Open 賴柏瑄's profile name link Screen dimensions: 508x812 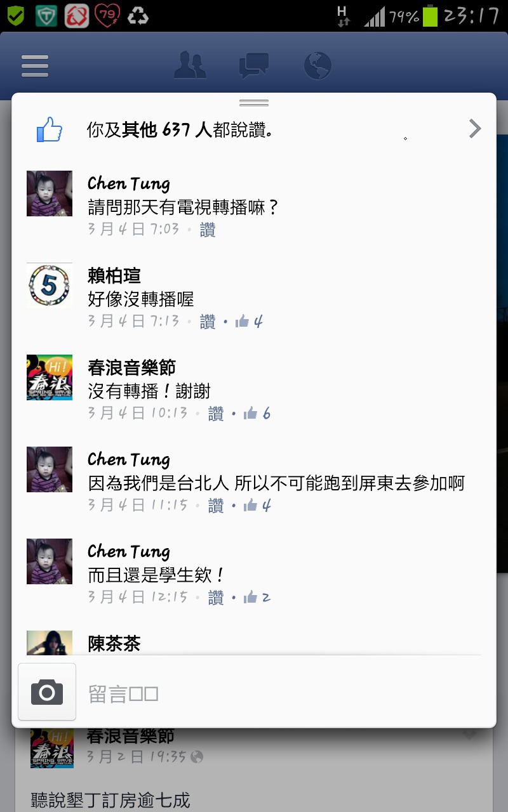(x=114, y=275)
